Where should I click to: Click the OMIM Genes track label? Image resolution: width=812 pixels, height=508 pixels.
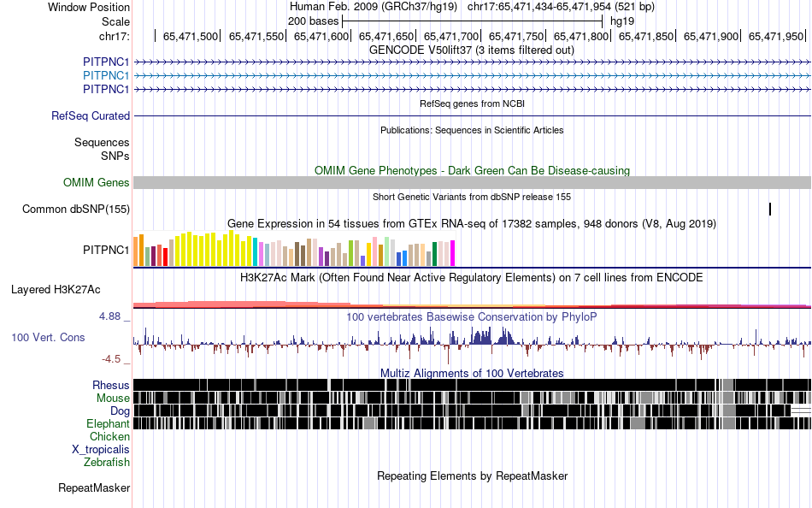pos(96,182)
